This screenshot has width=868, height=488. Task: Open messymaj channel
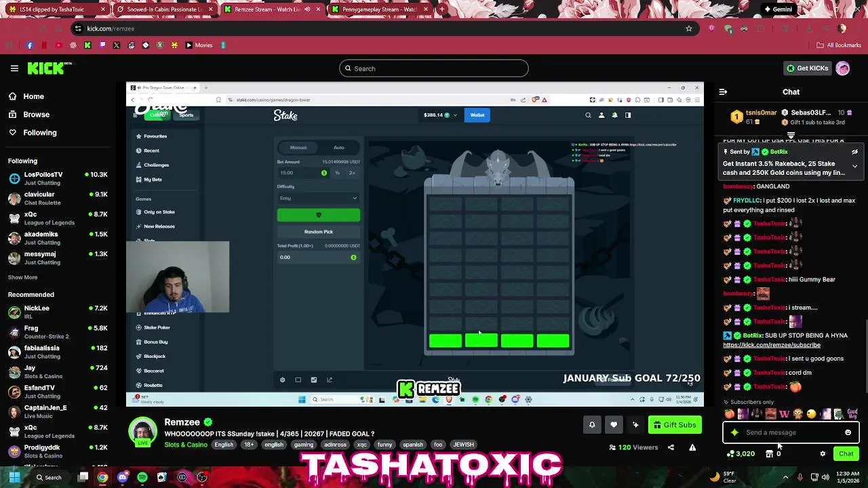pyautogui.click(x=58, y=258)
